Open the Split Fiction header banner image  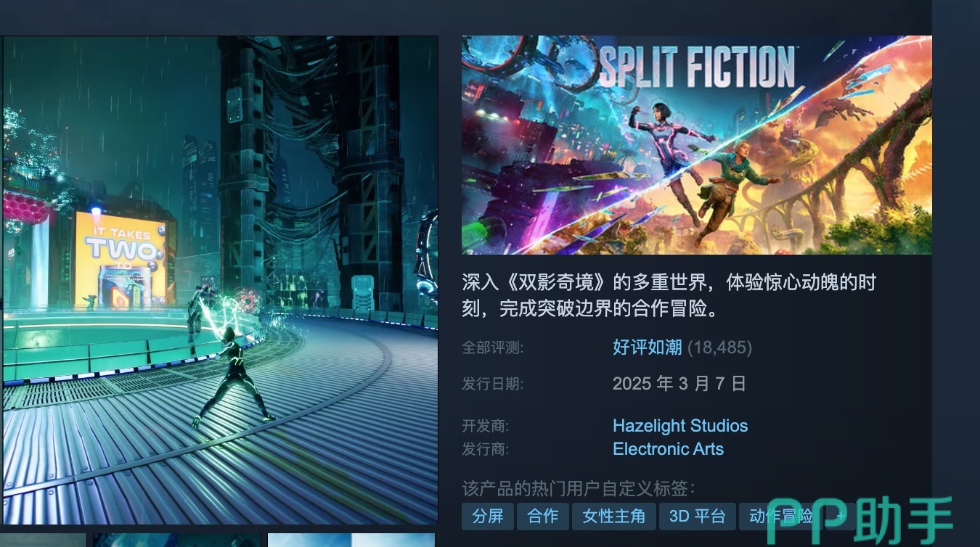(697, 145)
